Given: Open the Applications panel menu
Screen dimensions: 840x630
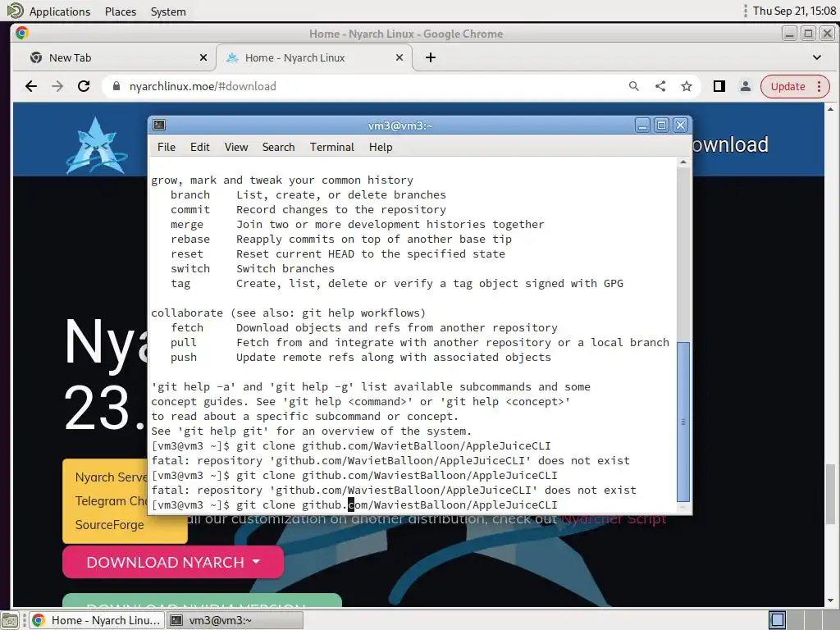Looking at the screenshot, I should pos(59,11).
